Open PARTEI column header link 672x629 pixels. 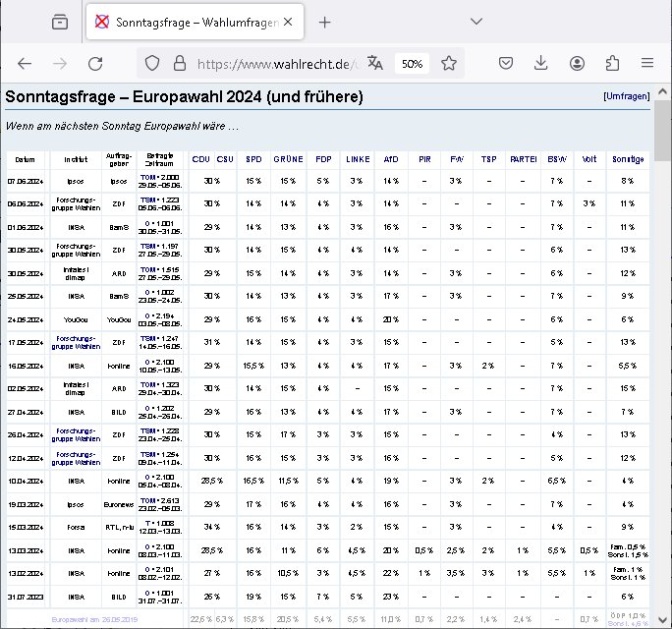(524, 159)
